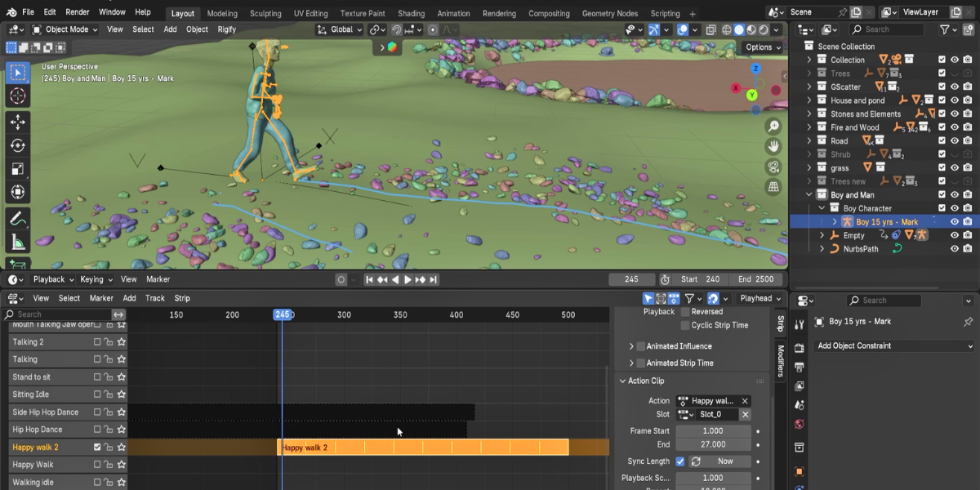Select the Cursor tool in viewport toolbar

tap(17, 96)
